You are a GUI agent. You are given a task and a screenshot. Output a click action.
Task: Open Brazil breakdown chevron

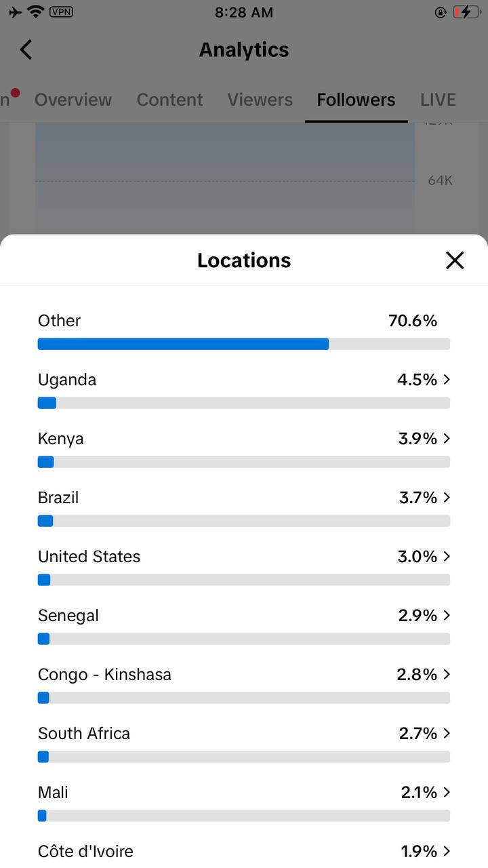pos(447,498)
